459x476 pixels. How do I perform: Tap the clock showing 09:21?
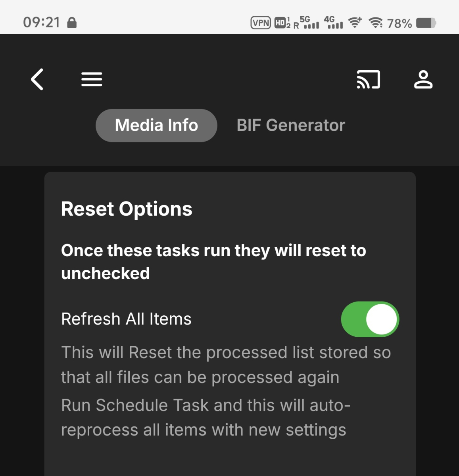(x=42, y=23)
